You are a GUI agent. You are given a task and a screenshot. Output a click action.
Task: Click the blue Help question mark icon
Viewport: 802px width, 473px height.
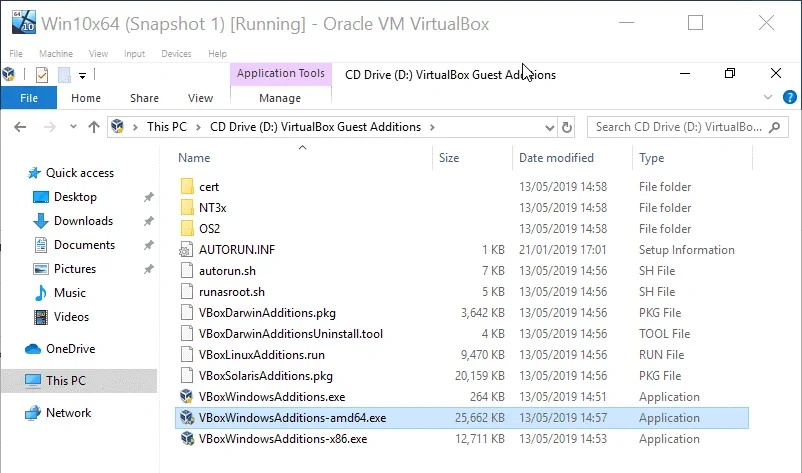point(788,98)
